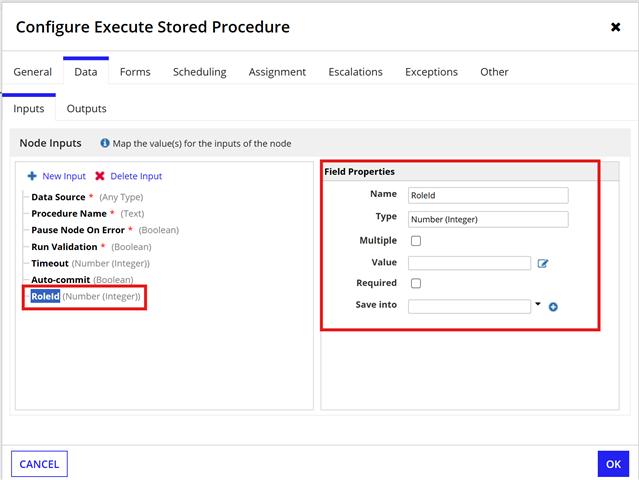Click the Name input field
The height and width of the screenshot is (480, 639).
tap(488, 196)
